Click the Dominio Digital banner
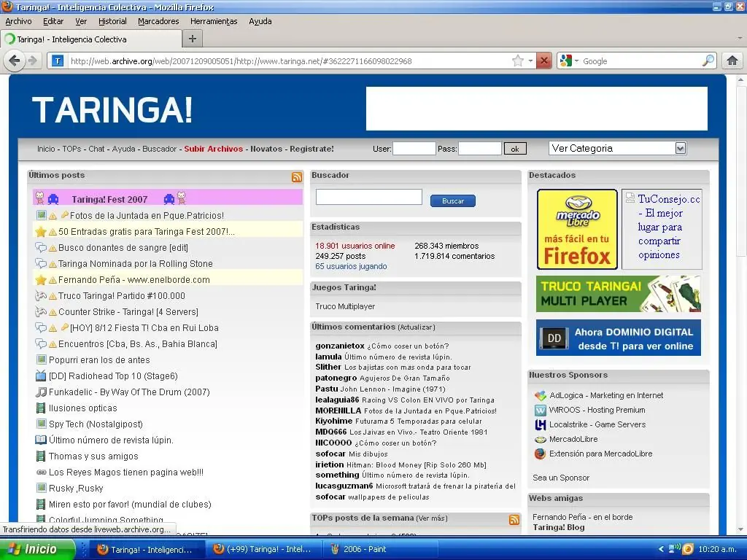The width and height of the screenshot is (747, 560). click(x=619, y=338)
